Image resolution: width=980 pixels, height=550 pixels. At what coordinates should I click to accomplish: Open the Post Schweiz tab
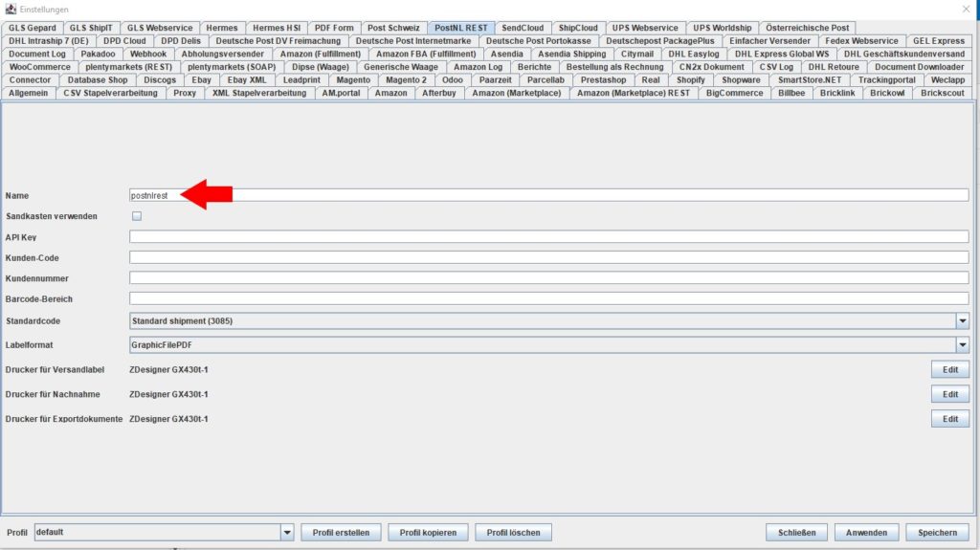[393, 28]
